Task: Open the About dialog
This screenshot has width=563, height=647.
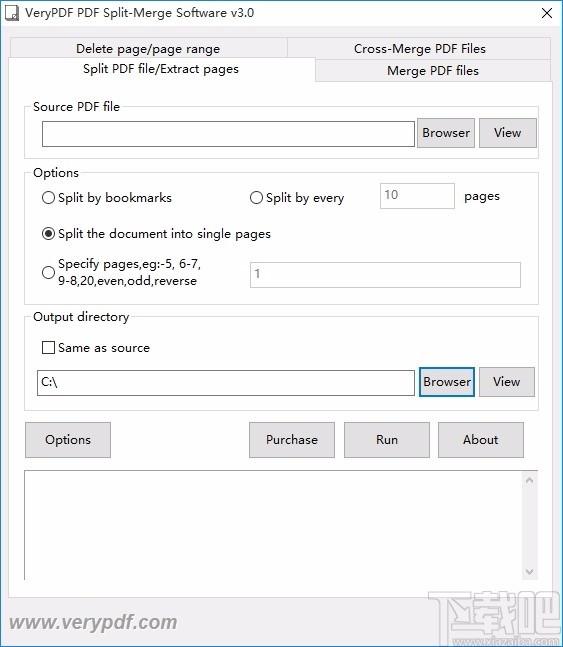Action: (x=481, y=440)
